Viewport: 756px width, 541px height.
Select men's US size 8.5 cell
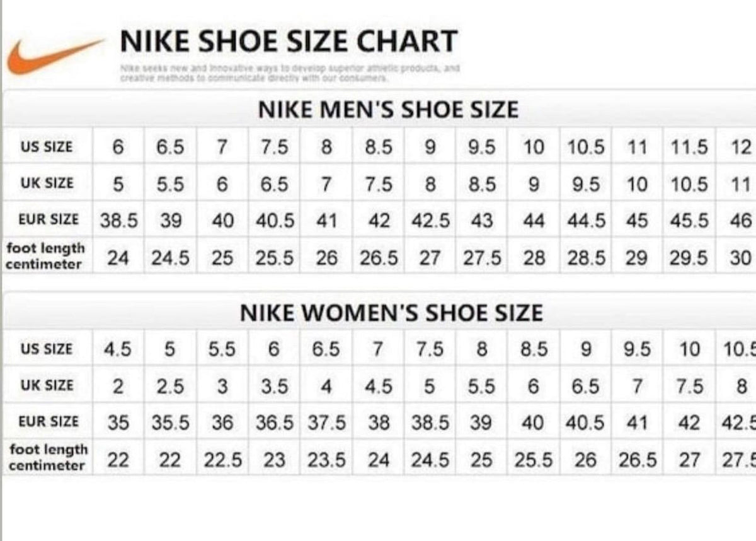tap(378, 148)
